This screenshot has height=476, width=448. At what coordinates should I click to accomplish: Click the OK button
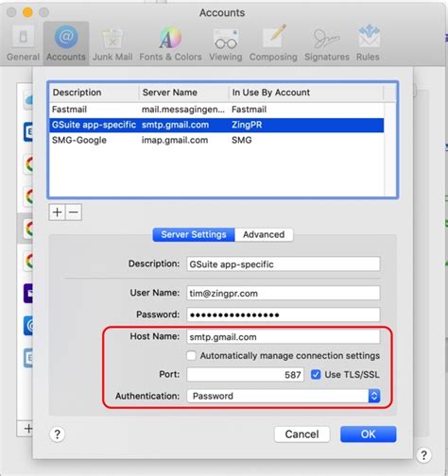click(369, 434)
